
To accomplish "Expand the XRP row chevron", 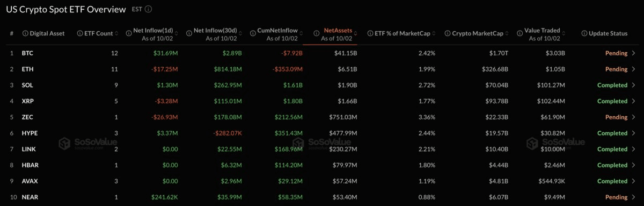I will click(x=633, y=101).
